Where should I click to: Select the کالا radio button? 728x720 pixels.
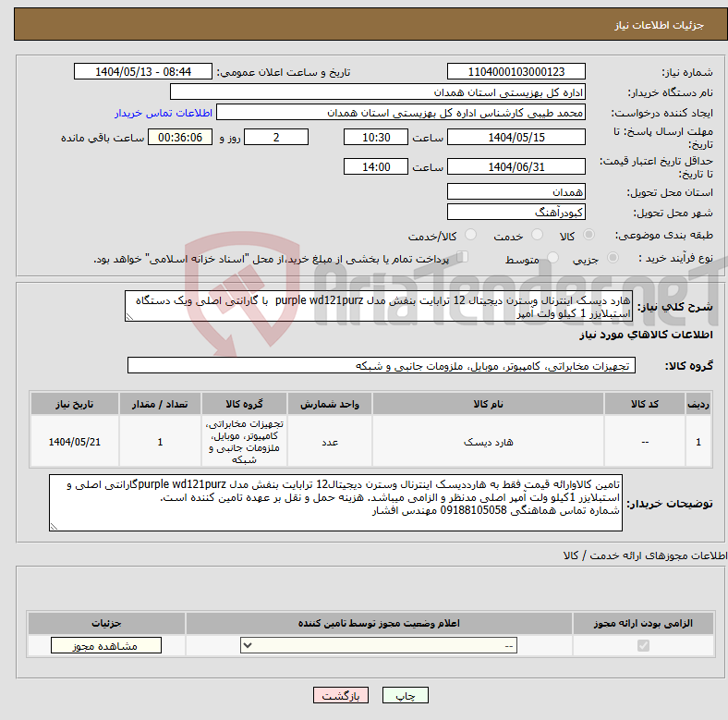588,235
